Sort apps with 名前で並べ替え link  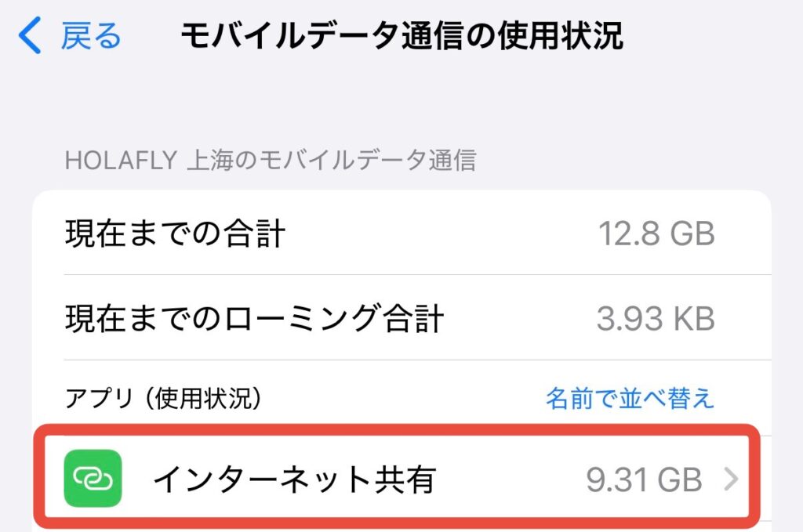(630, 398)
